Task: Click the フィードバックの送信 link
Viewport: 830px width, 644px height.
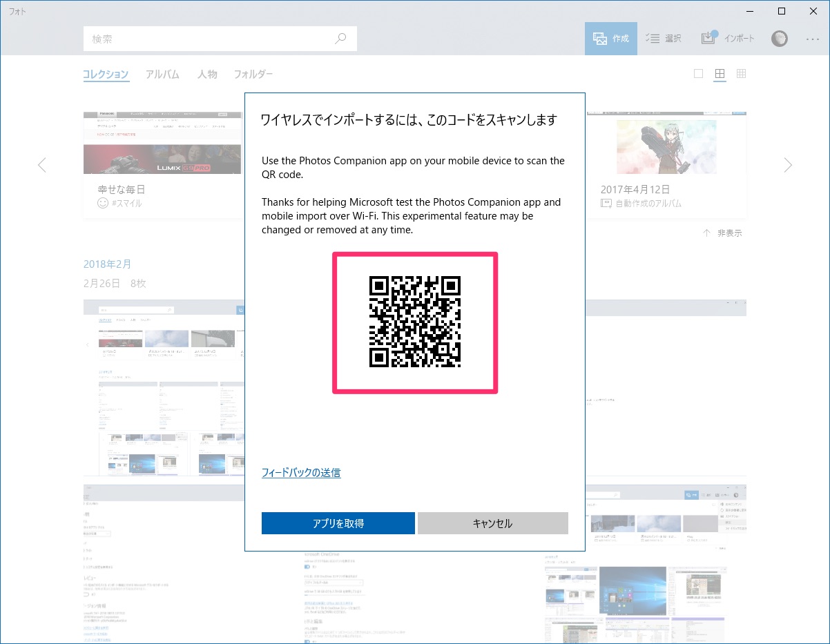Action: tap(301, 473)
